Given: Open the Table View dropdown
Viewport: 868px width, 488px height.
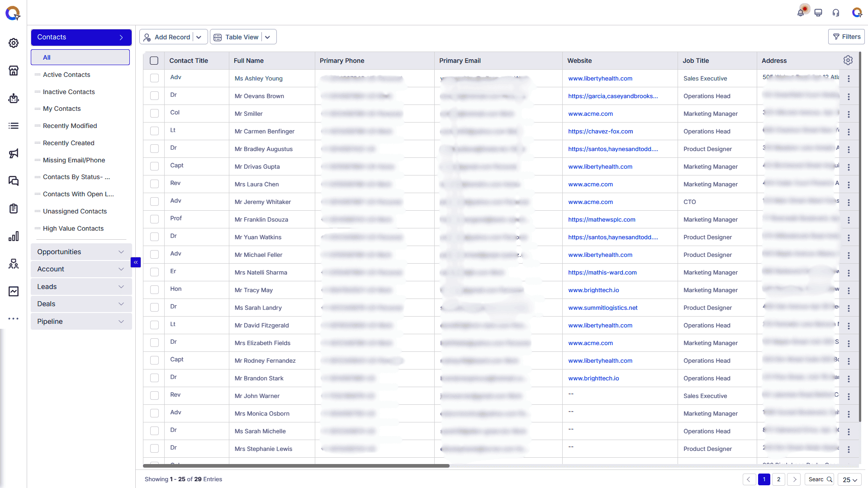Looking at the screenshot, I should pyautogui.click(x=268, y=37).
